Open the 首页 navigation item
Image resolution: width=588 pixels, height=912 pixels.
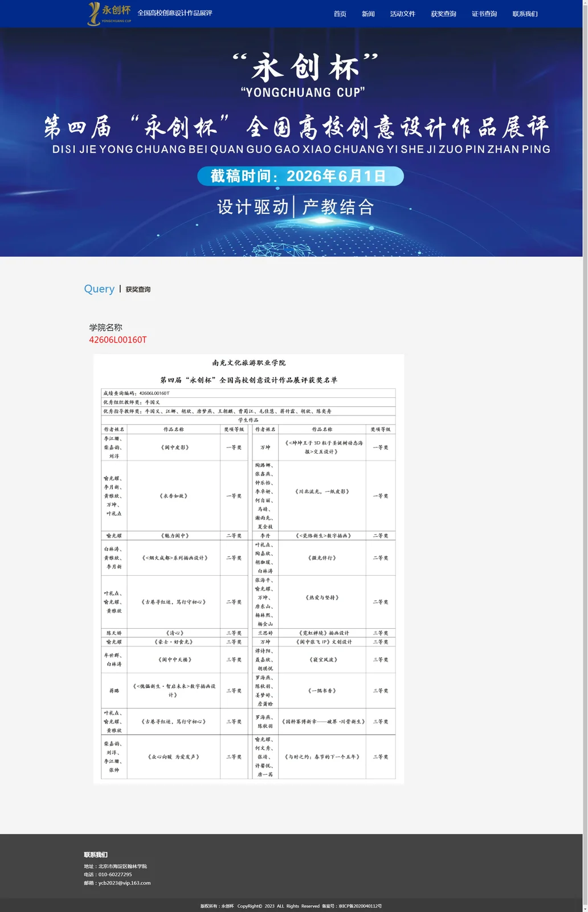point(340,14)
